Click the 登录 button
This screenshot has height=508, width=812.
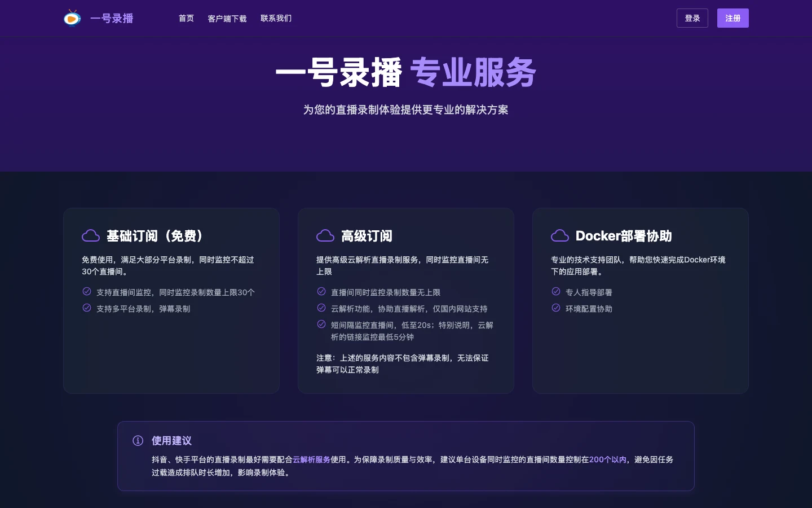[x=692, y=18]
